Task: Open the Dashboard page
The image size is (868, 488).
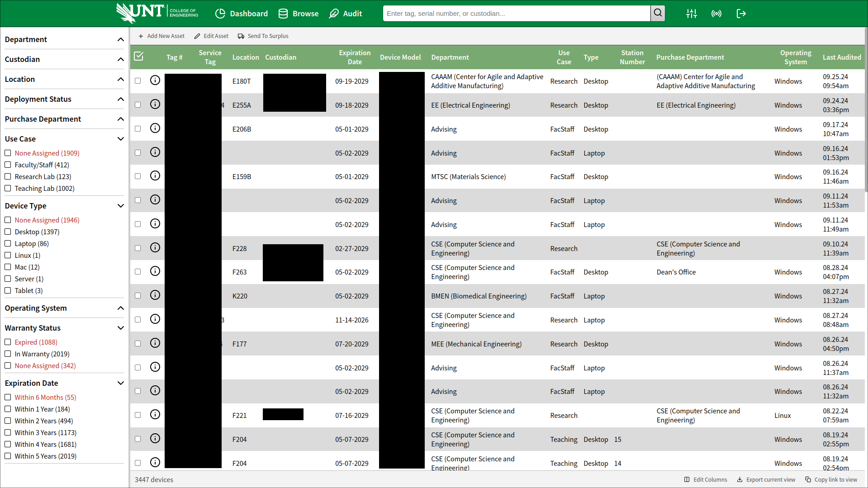Action: (x=242, y=14)
